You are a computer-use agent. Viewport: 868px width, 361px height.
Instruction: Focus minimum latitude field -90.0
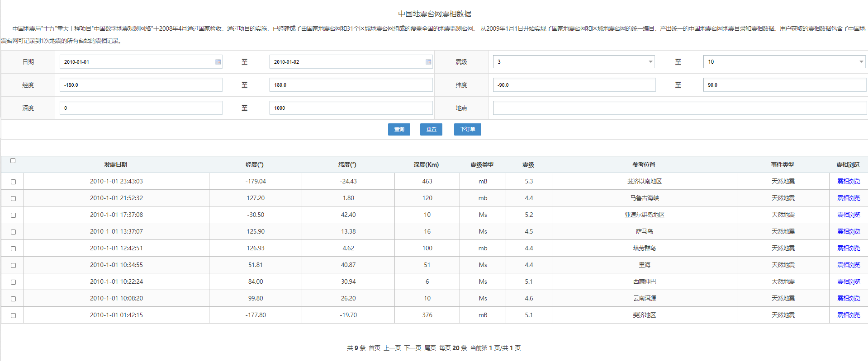point(574,85)
